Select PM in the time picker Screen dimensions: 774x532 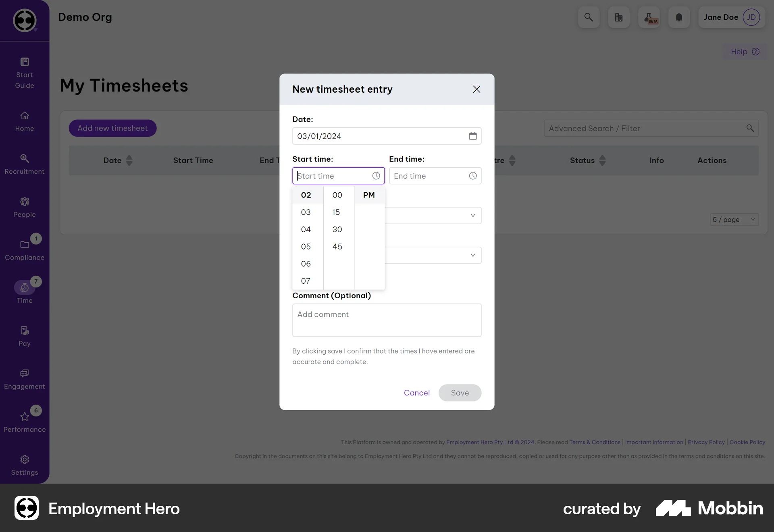point(368,195)
